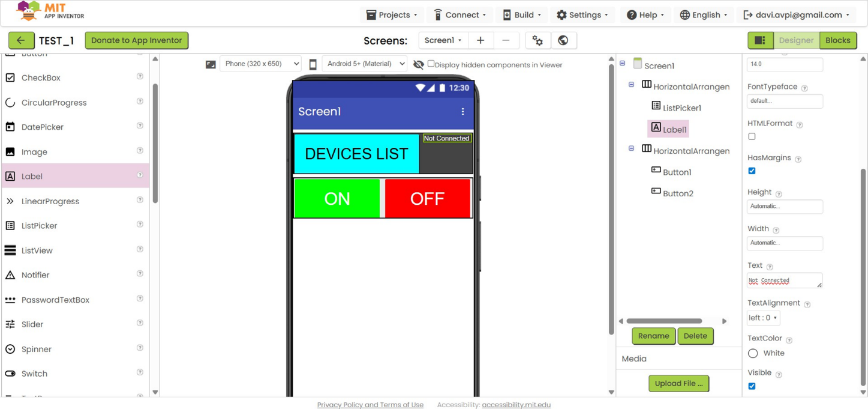Screen dimensions: 868x409
Task: Click the ListPicker palette icon
Action: pyautogui.click(x=10, y=226)
